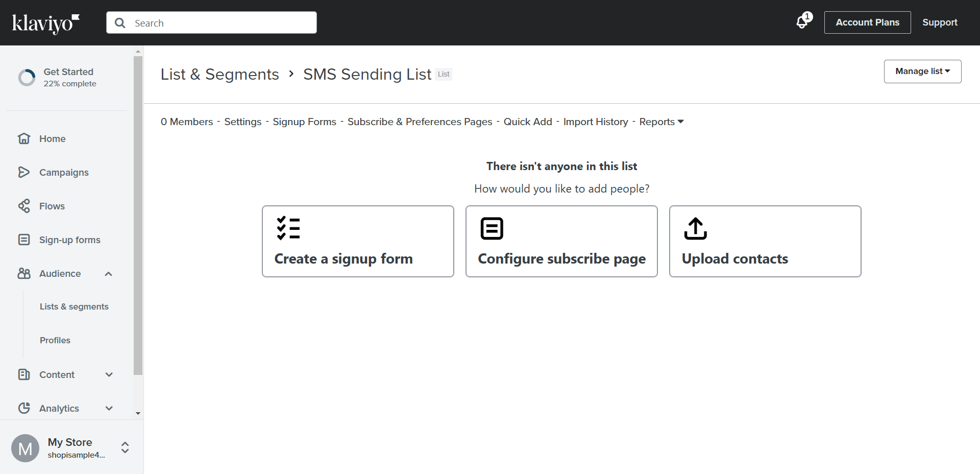Switch accounts using My Store selector arrows
The image size is (980, 474).
pos(125,447)
